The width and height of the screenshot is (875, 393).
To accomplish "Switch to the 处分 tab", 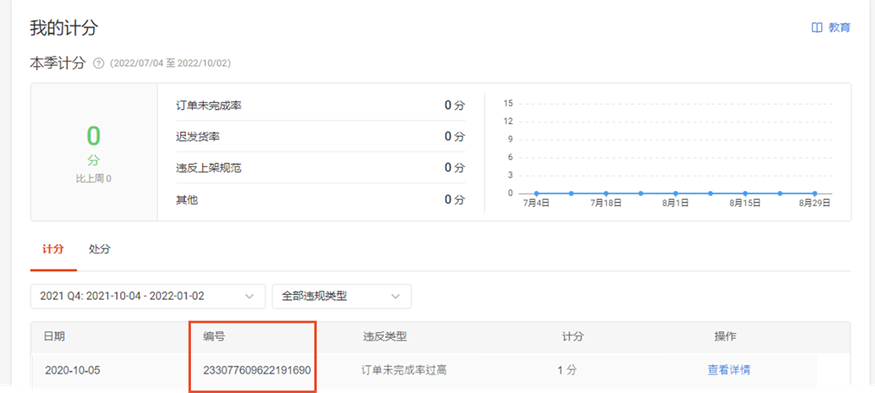I will point(99,249).
